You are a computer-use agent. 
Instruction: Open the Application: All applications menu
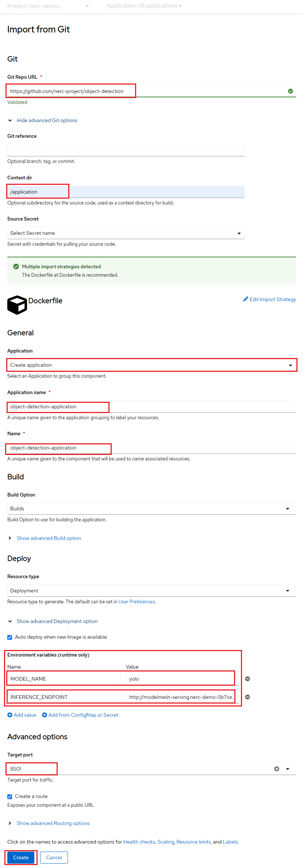point(144,6)
